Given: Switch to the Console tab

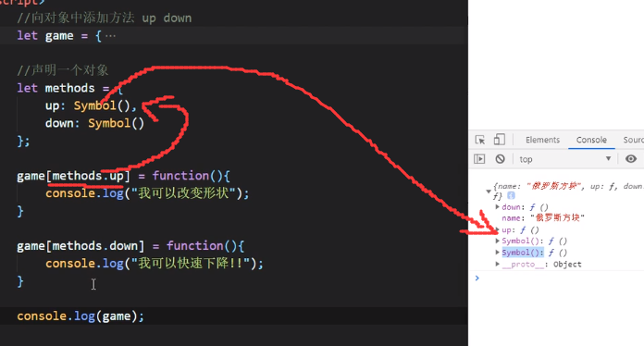Looking at the screenshot, I should (x=591, y=140).
